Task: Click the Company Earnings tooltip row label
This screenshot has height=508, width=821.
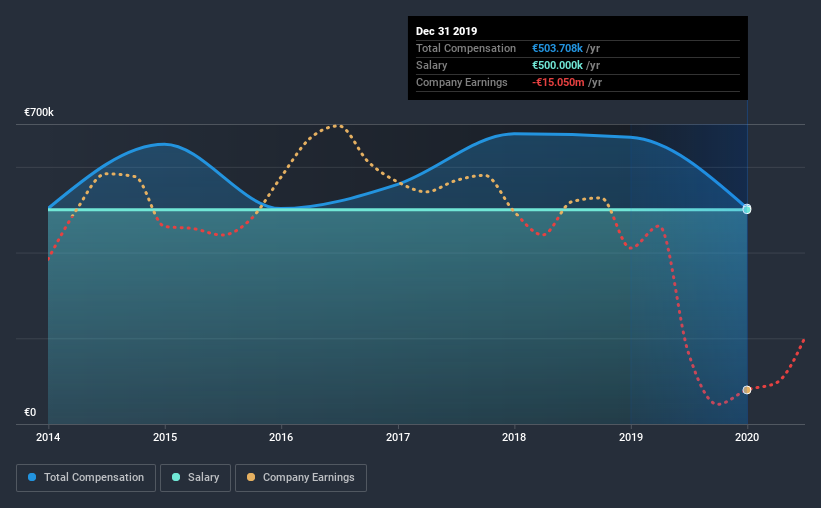Action: [x=462, y=82]
